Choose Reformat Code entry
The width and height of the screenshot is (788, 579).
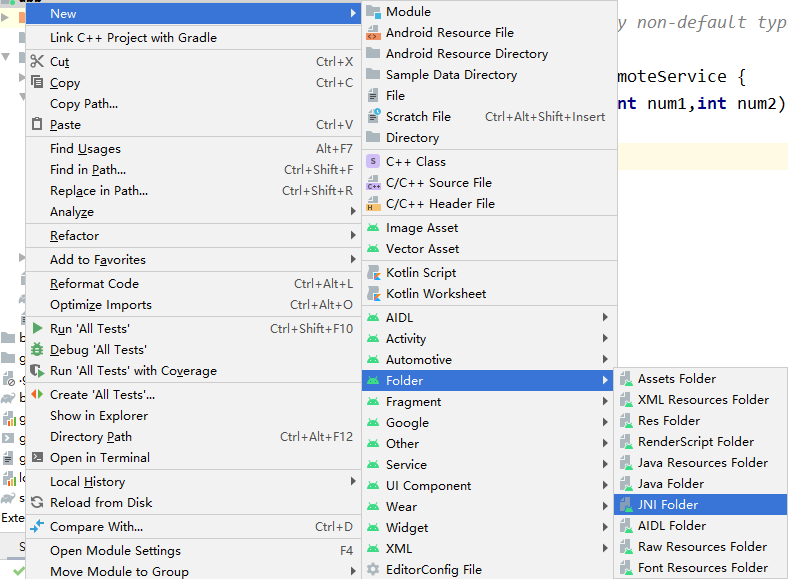[x=193, y=283]
